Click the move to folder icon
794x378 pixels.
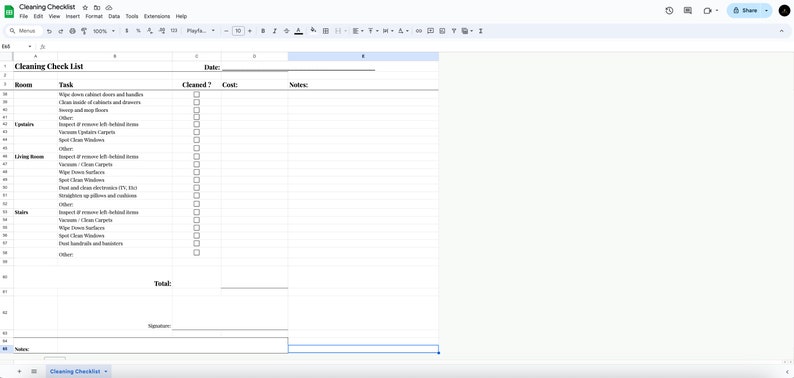pos(97,8)
